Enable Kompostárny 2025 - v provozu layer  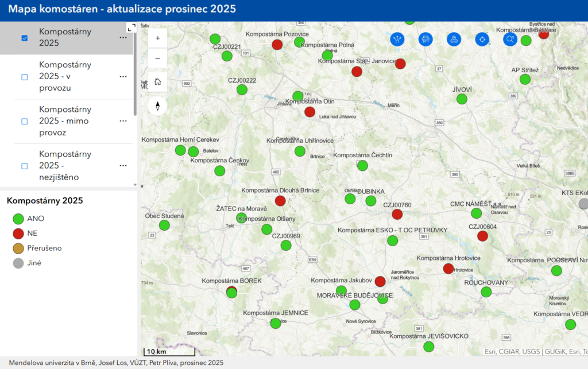(25, 77)
